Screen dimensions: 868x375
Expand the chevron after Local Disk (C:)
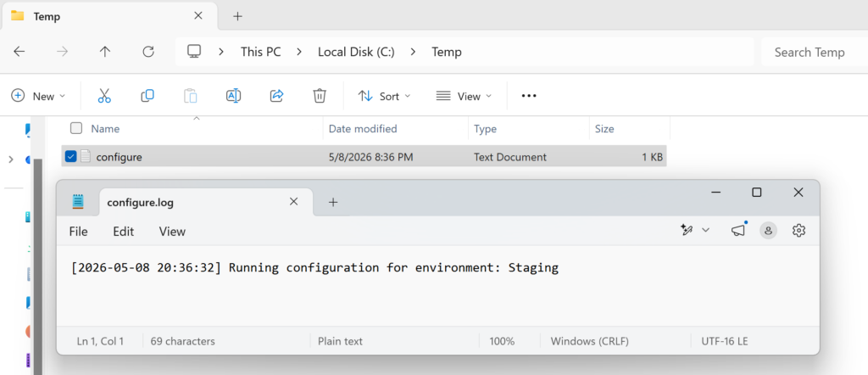click(414, 52)
